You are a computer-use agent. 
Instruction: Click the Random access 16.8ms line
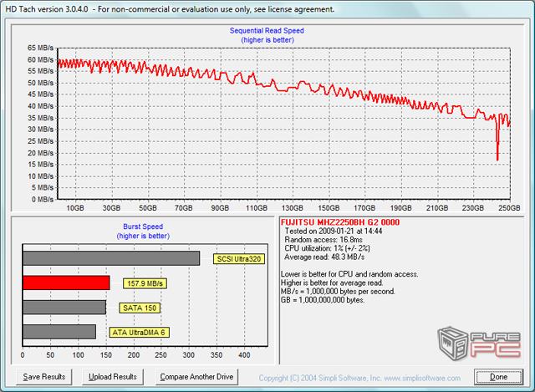click(324, 239)
